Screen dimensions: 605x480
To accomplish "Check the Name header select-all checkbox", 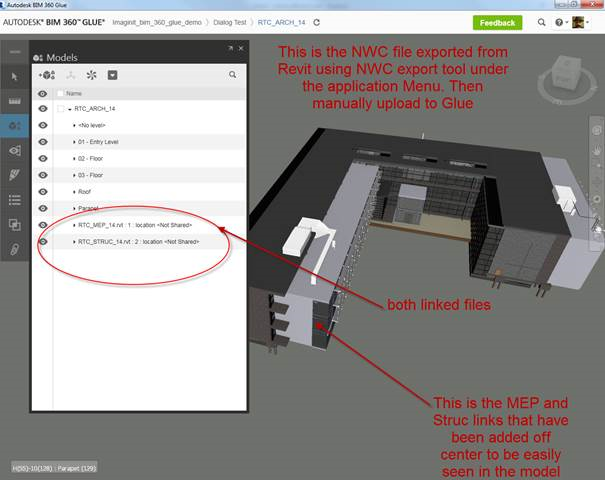I will point(60,93).
